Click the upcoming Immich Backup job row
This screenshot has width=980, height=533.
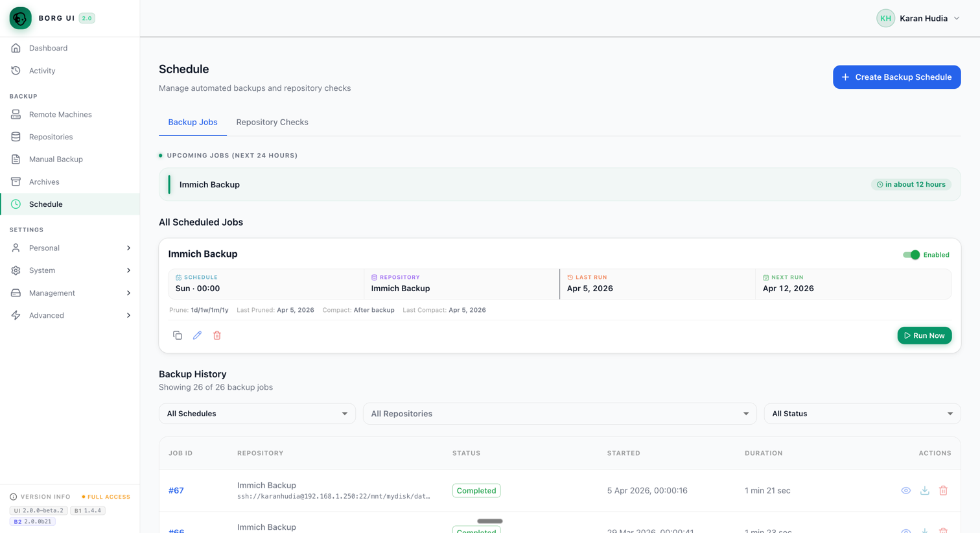coord(559,185)
